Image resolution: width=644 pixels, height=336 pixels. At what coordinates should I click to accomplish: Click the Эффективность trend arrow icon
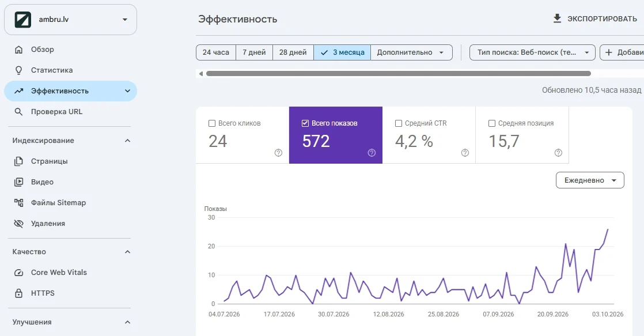coord(18,91)
